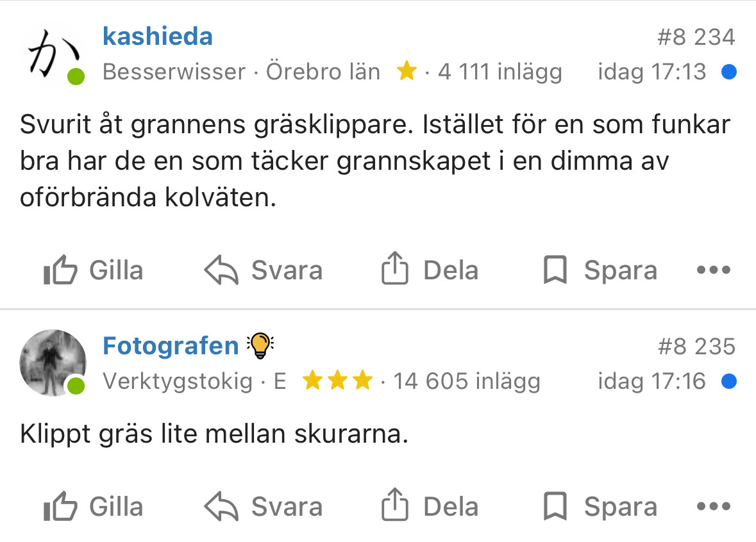
Task: Open Fotografen's user profile link
Action: click(171, 347)
